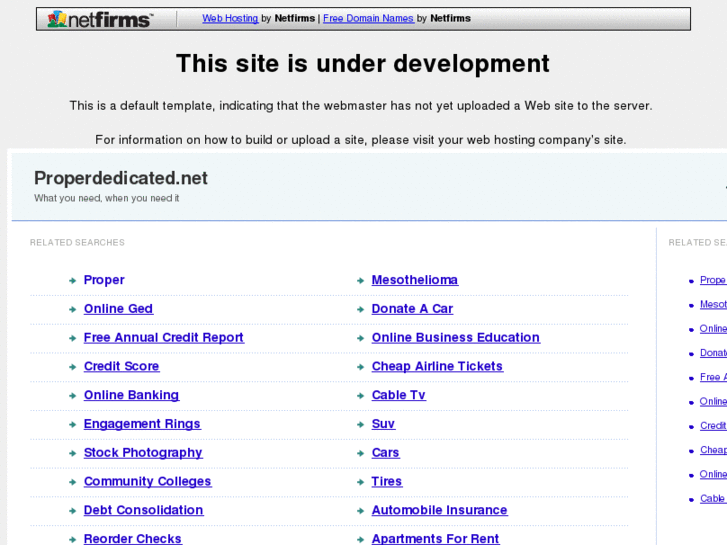Click arrow icon beside Online Banking
Screen dimensions: 727x545
[x=72, y=396]
